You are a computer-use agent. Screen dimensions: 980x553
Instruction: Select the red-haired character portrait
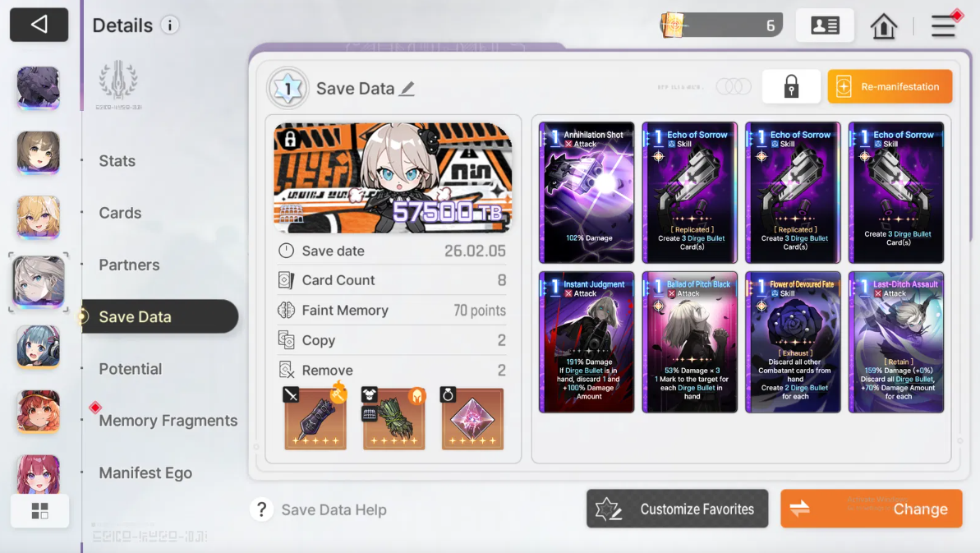coord(38,474)
